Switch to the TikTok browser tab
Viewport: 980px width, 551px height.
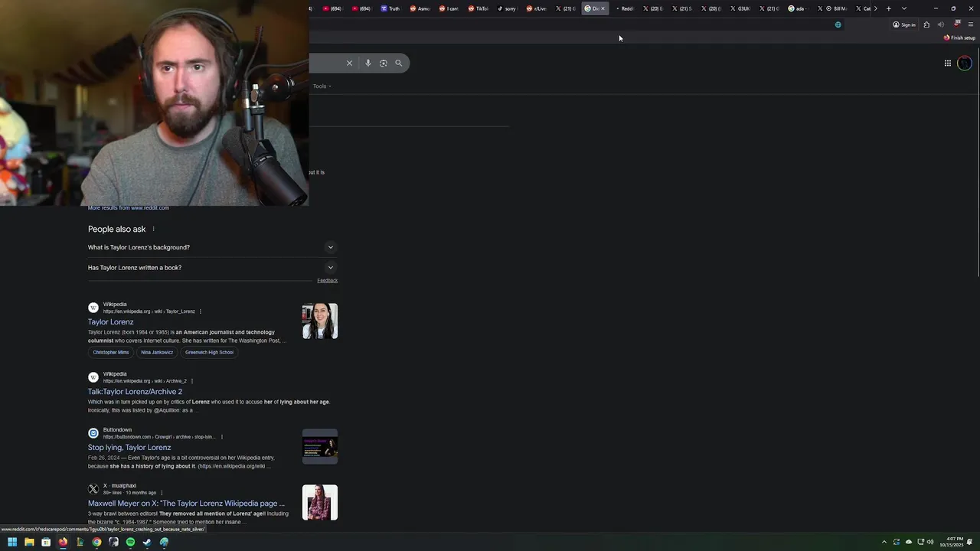(479, 8)
